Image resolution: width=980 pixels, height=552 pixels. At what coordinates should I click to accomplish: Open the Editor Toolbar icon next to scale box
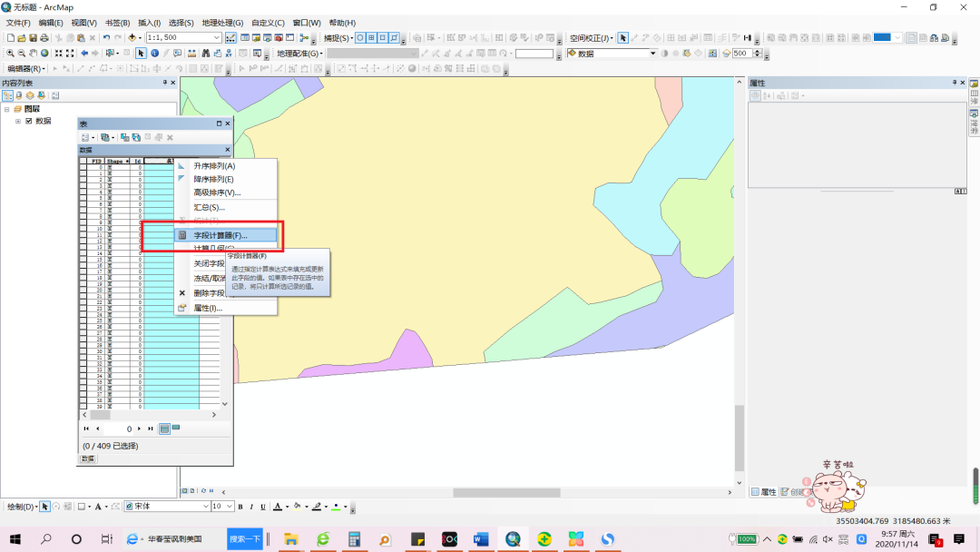(x=231, y=38)
